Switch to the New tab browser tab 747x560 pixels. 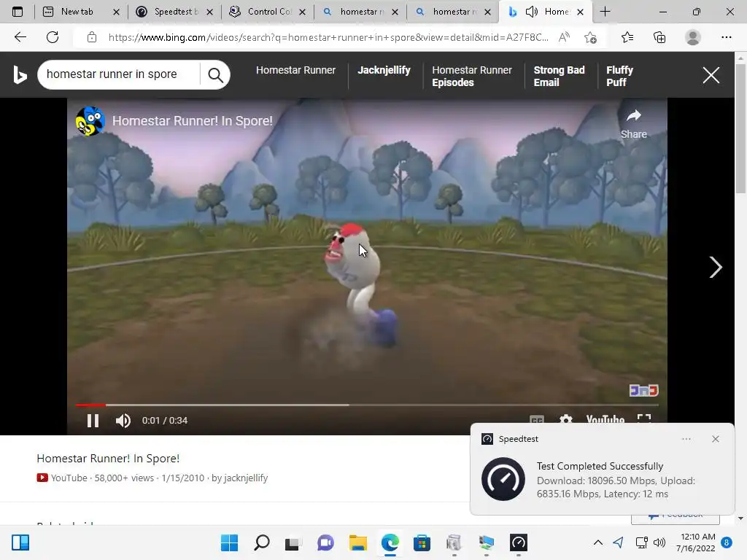pyautogui.click(x=80, y=12)
